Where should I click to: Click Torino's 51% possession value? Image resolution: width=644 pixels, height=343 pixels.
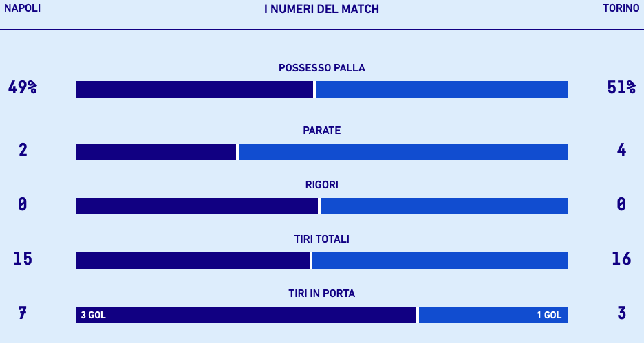[x=621, y=88]
